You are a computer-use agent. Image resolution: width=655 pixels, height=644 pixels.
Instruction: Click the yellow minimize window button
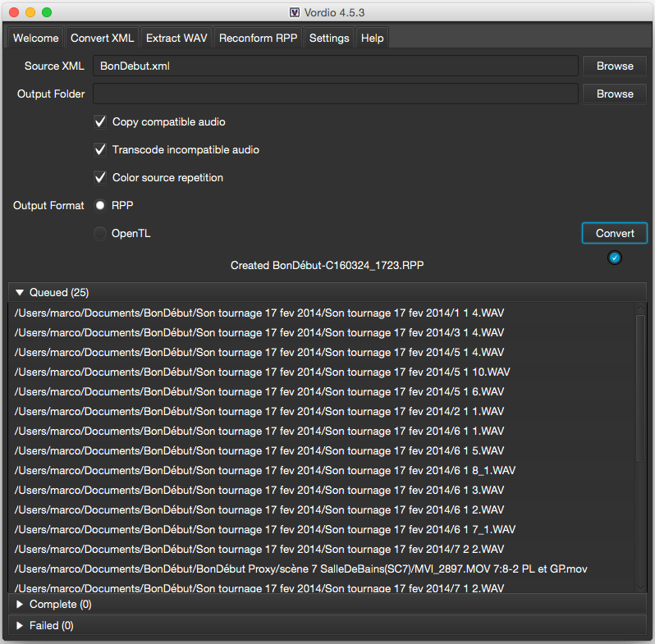tap(30, 12)
